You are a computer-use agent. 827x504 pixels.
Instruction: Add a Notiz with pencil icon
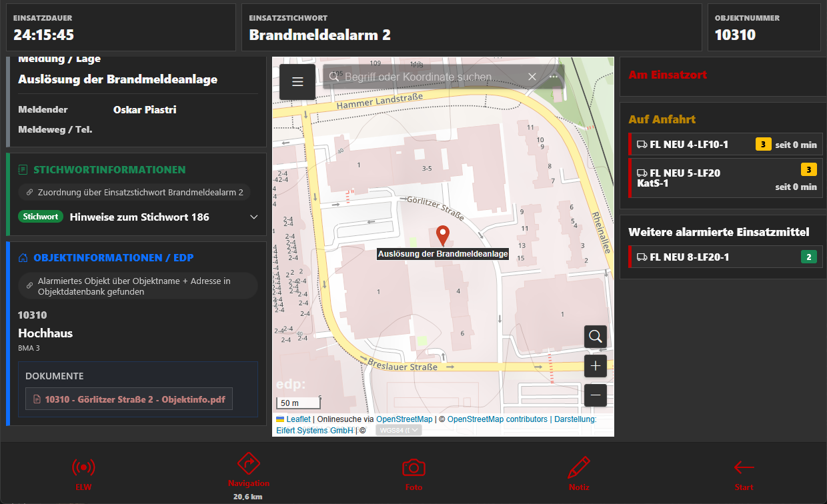click(579, 473)
